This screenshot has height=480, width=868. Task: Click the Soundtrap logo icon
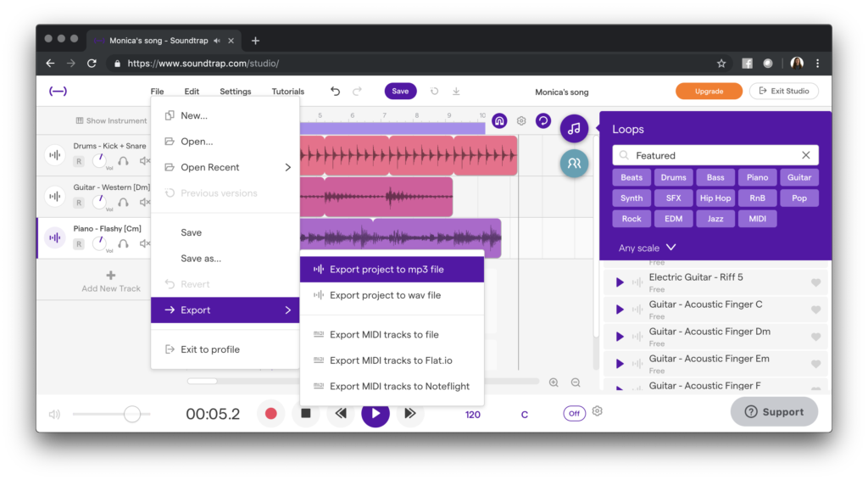(58, 92)
